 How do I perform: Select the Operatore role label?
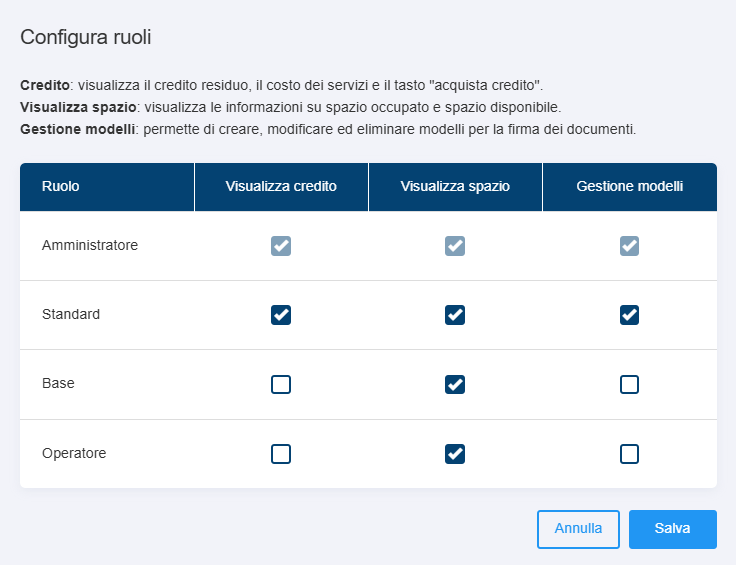pos(74,453)
